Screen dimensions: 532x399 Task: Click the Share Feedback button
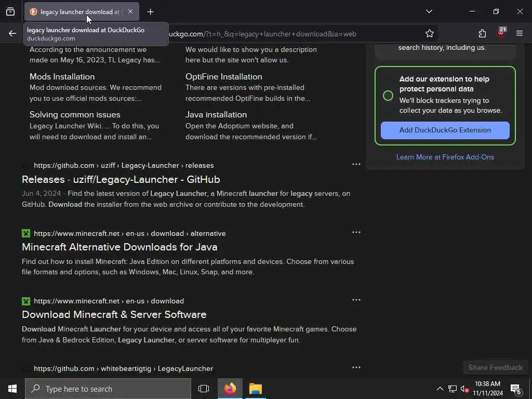(495, 367)
